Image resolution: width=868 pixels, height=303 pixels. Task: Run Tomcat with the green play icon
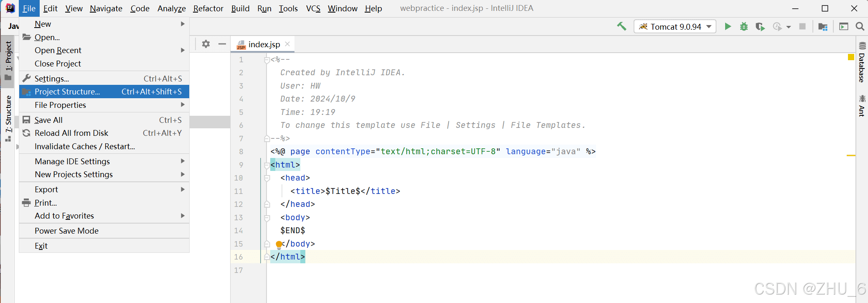click(x=728, y=27)
